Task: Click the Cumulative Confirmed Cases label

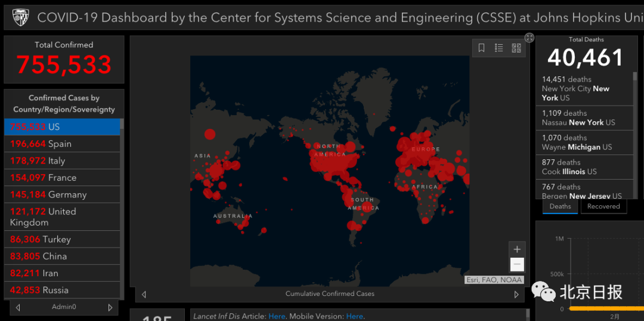Action: tap(330, 294)
